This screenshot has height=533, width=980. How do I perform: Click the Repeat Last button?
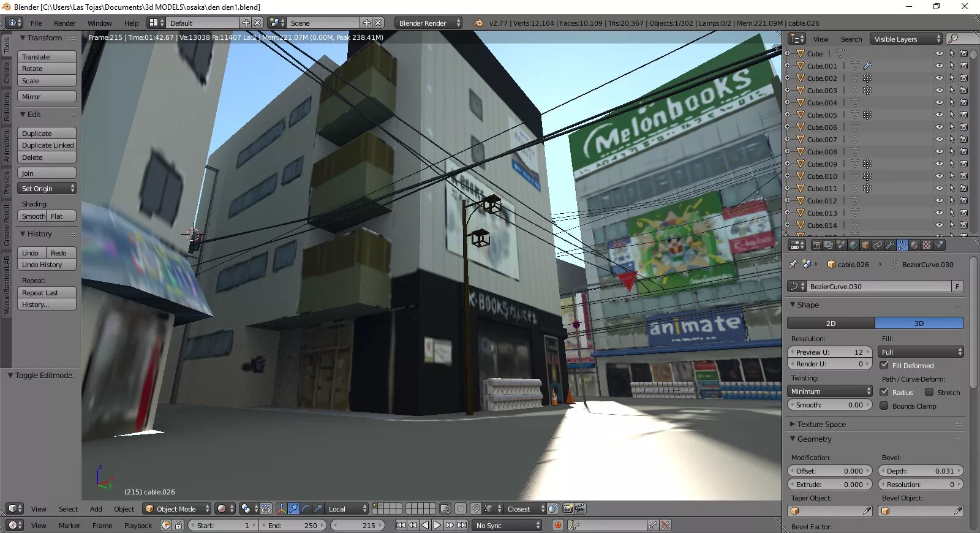pyautogui.click(x=47, y=292)
